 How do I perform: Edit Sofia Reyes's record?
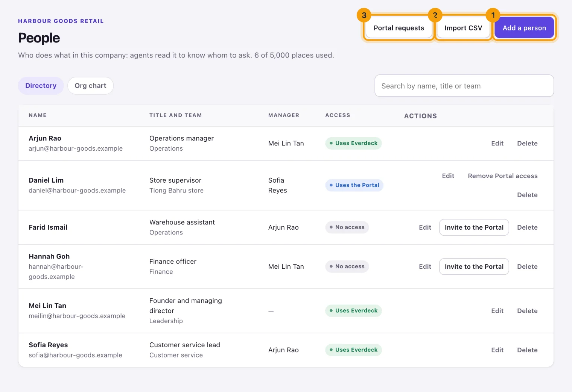tap(497, 350)
